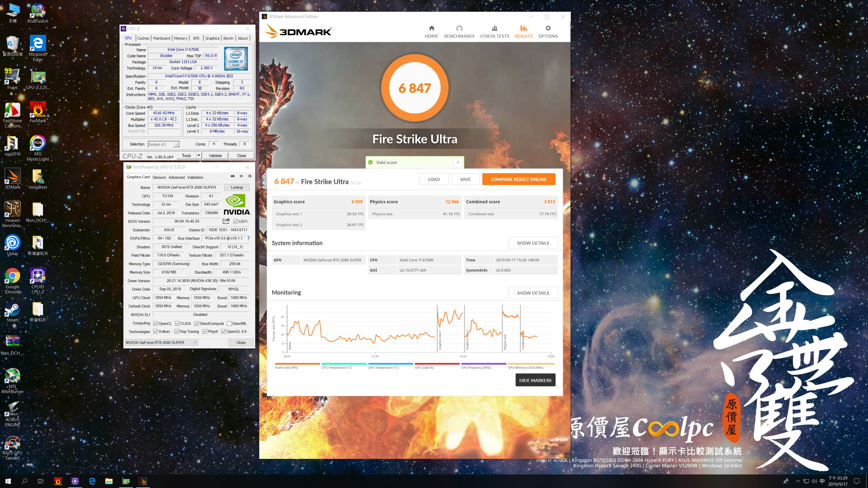Viewport: 868px width, 488px height.
Task: Open the Fraps desktop icon
Action: pyautogui.click(x=12, y=79)
